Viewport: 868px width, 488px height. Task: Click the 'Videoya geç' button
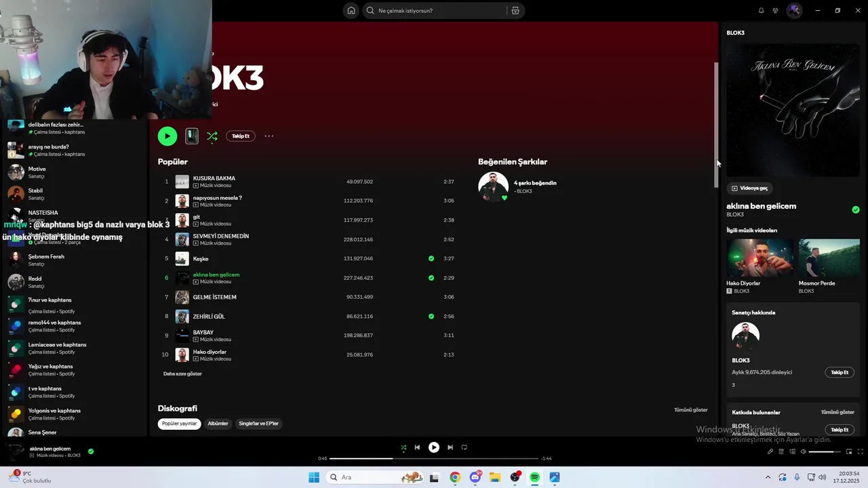point(749,188)
